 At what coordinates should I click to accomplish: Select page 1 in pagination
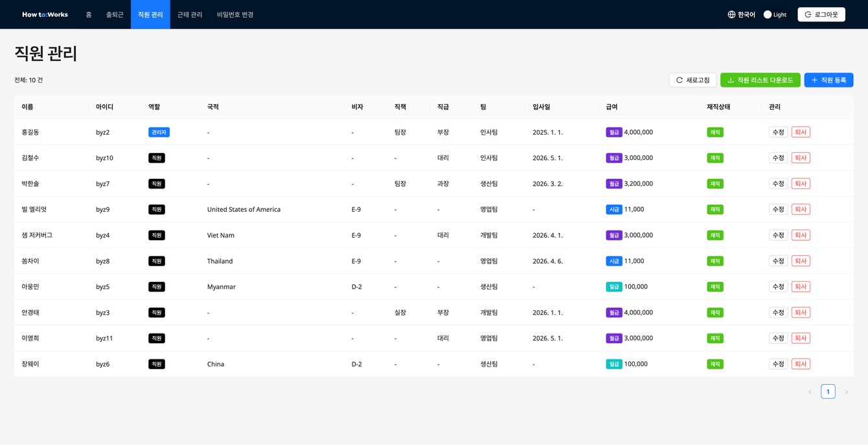(828, 392)
